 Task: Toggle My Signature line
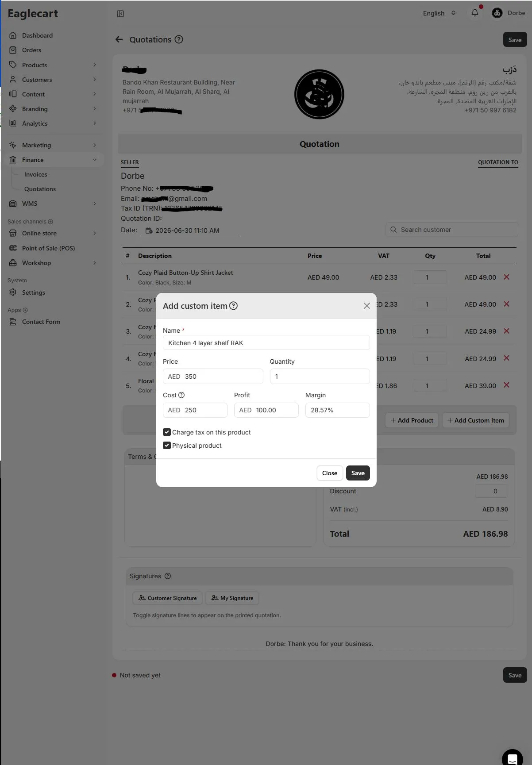coord(232,598)
